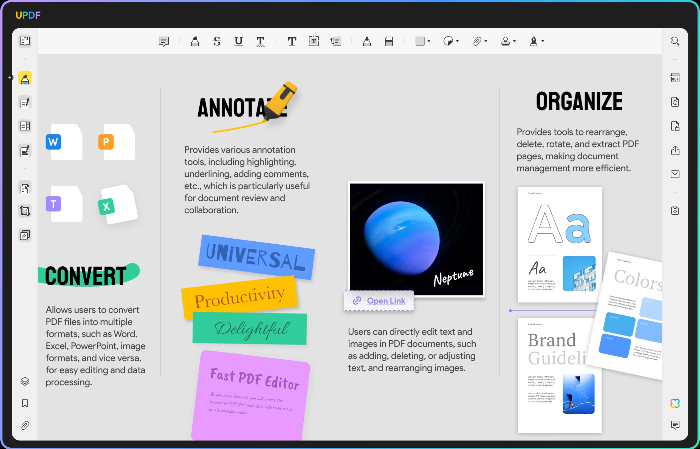This screenshot has height=449, width=700.
Task: Open Search in right sidebar
Action: click(x=675, y=41)
